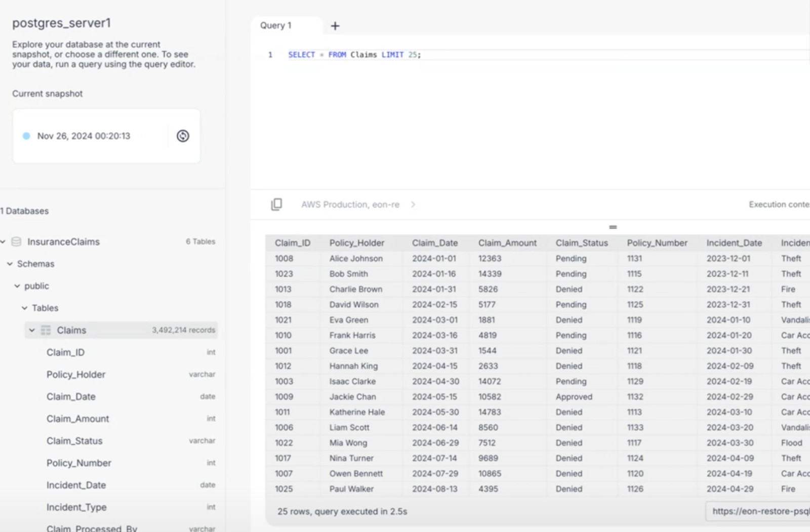Image resolution: width=810 pixels, height=532 pixels.
Task: Click the blue snapshot status dot
Action: pyautogui.click(x=26, y=136)
